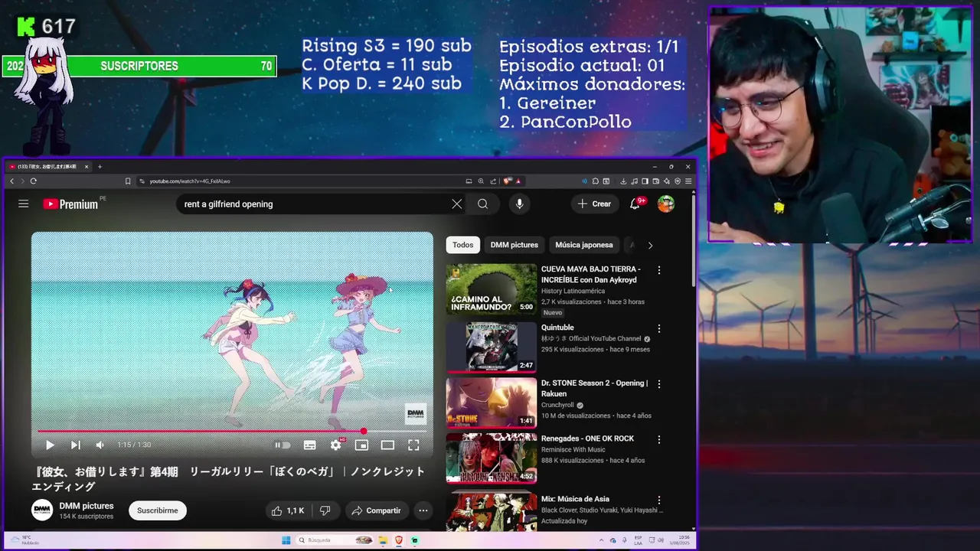Go back in the browser

coord(11,181)
